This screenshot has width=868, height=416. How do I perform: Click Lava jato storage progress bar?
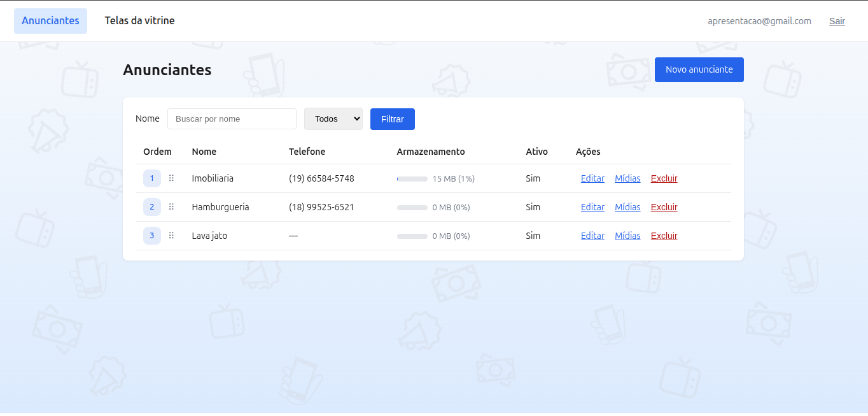pyautogui.click(x=412, y=236)
